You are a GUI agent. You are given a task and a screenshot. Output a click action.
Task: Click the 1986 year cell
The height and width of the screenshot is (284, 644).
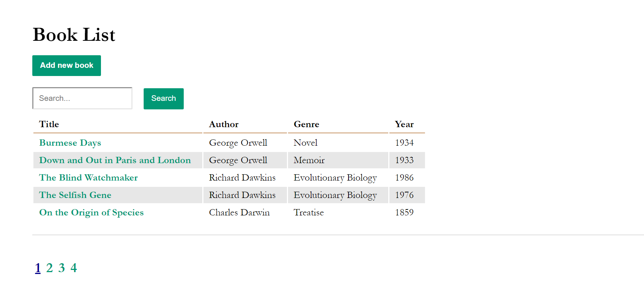tap(404, 178)
